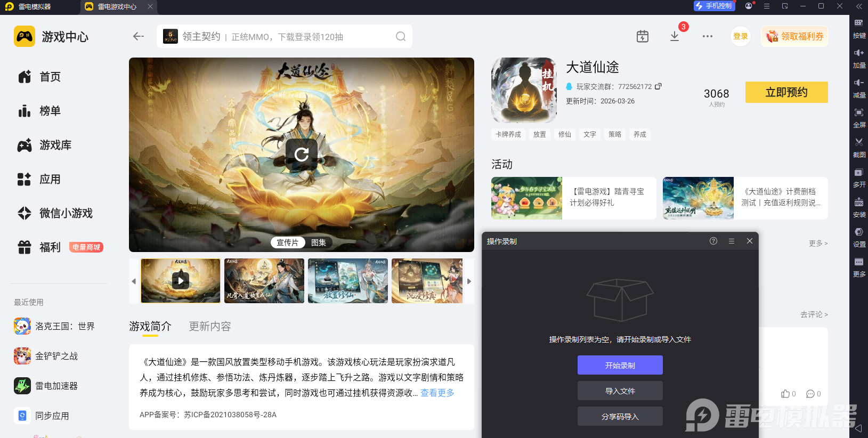Select the 放置修仙 screenshot thumbnail
Image resolution: width=868 pixels, height=438 pixels.
pos(348,281)
